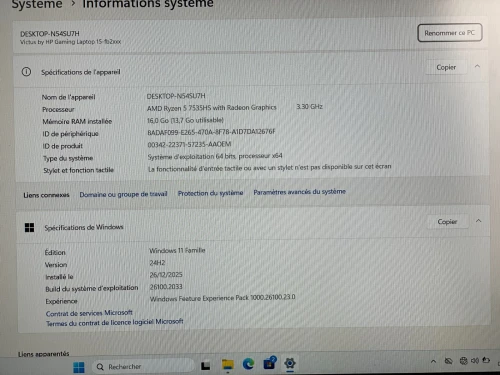Viewport: 500px width, 375px height.
Task: Select the AMD Ryzen 5 7535HS processor value
Action: [x=212, y=108]
